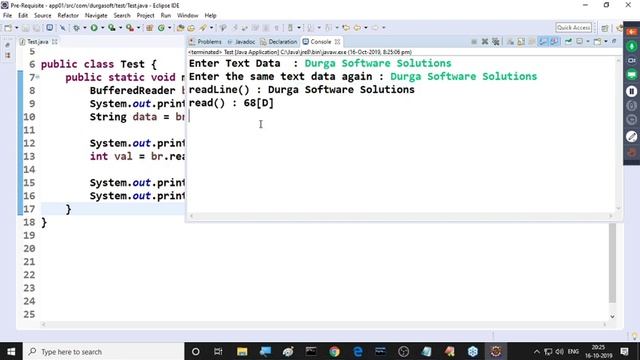The width and height of the screenshot is (640, 360).
Task: Click the Open Perspective icon
Action: tap(605, 28)
